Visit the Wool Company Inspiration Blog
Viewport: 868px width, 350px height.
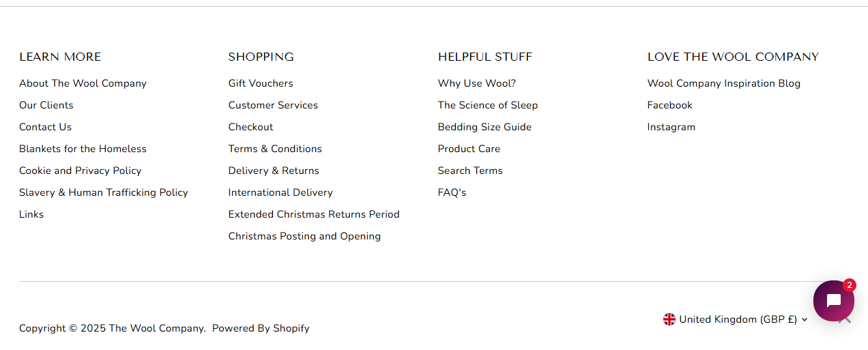pos(723,83)
